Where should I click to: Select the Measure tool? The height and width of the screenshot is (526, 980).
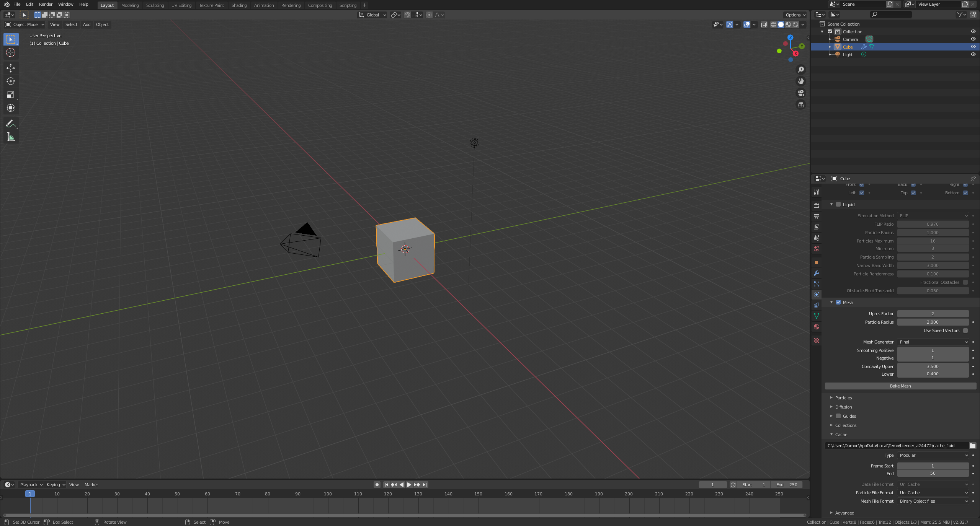11,137
